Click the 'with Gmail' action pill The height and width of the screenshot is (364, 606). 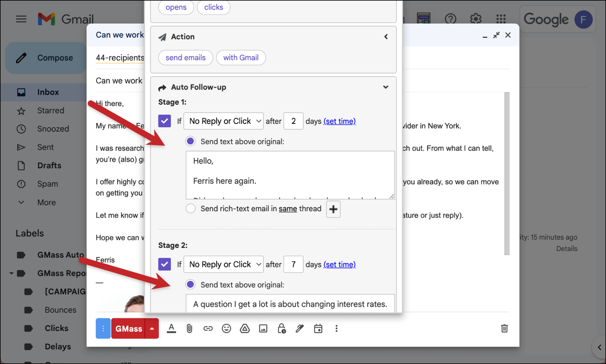tap(241, 58)
